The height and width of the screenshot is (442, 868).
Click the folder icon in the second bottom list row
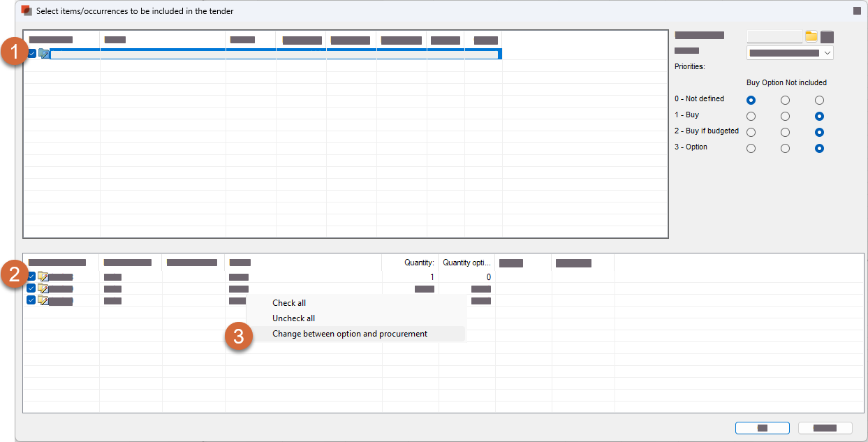[x=43, y=288]
